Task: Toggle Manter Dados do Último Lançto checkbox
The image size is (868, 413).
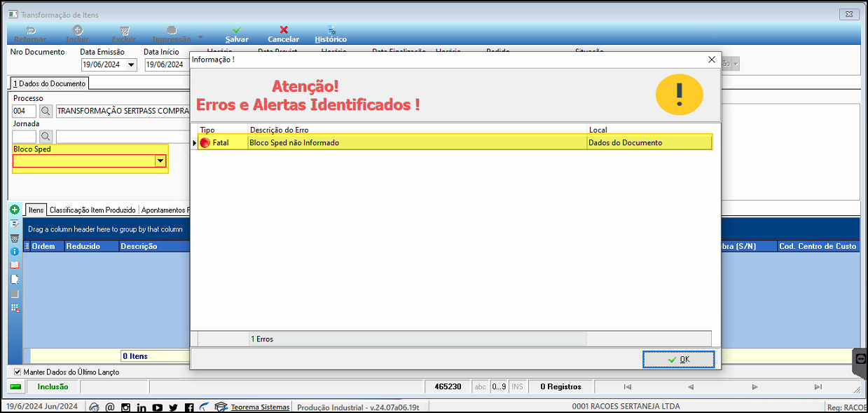Action: pos(18,372)
